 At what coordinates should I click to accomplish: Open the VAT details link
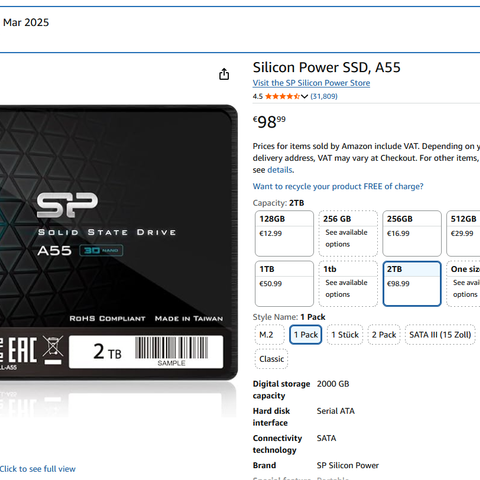(280, 170)
